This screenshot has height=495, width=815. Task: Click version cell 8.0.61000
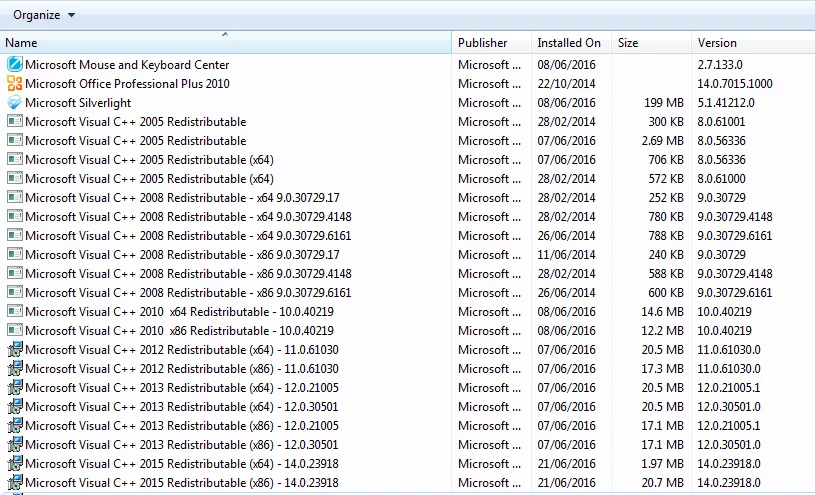[x=721, y=179]
